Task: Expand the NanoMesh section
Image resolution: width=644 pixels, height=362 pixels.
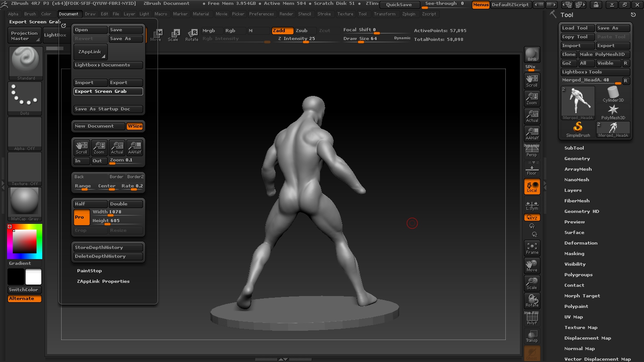Action: [577, 180]
